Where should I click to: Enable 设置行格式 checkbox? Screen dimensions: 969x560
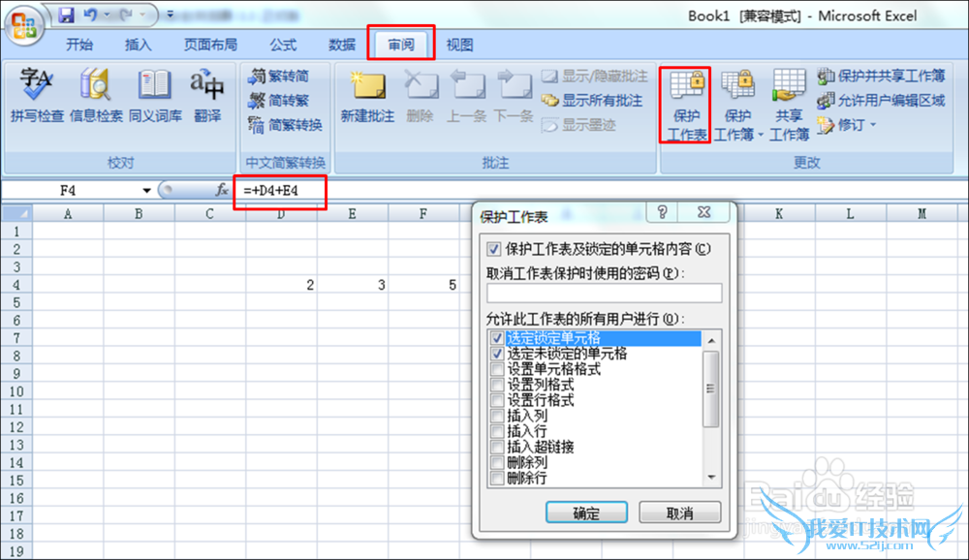[x=497, y=400]
